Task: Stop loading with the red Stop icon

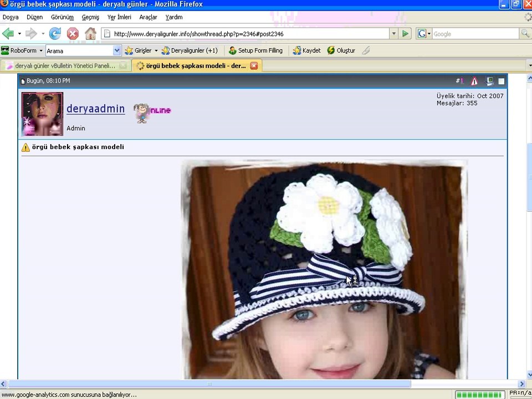Action: tap(73, 34)
